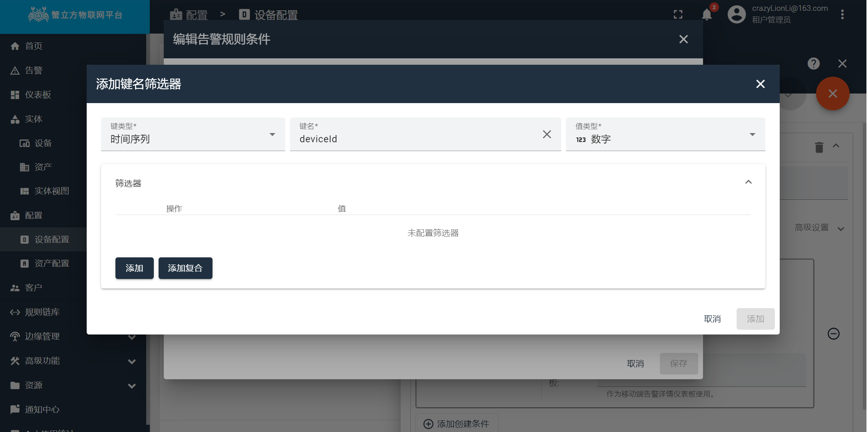Collapse the 筛选器 panel
Screen dimensions: 868x432
tap(749, 182)
